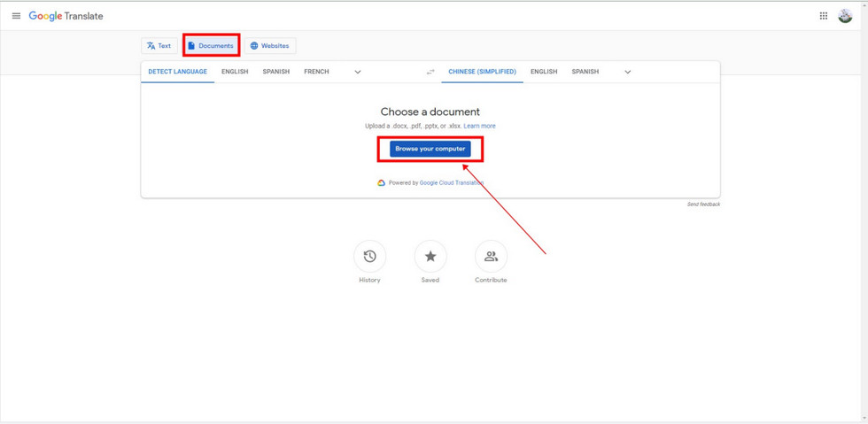Open the hamburger main menu
Viewport: 868px width, 424px height.
click(x=16, y=16)
